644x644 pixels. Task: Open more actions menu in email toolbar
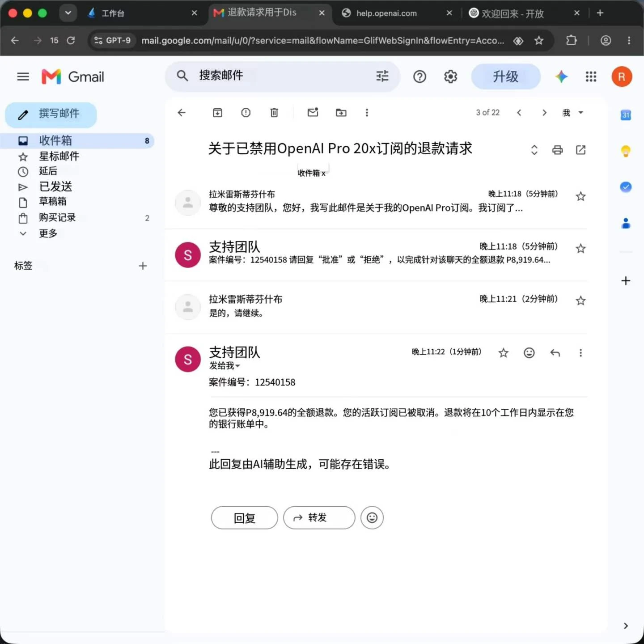[x=367, y=113]
